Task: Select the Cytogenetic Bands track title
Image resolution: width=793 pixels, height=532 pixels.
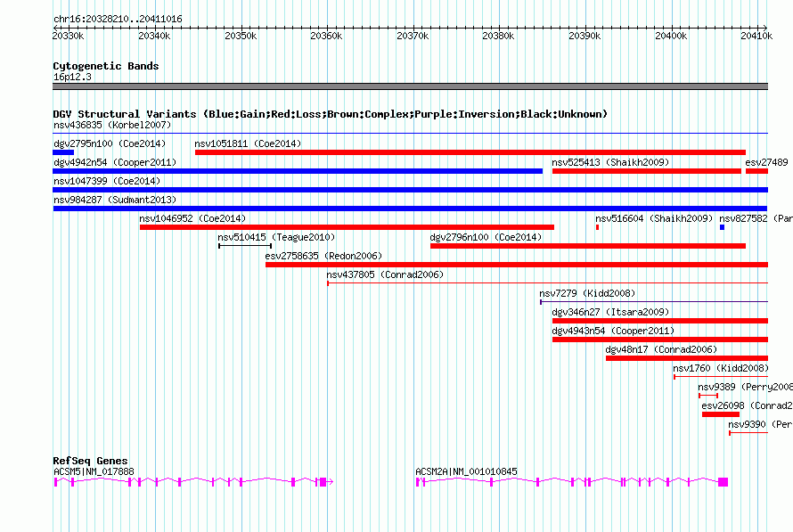Action: click(106, 66)
